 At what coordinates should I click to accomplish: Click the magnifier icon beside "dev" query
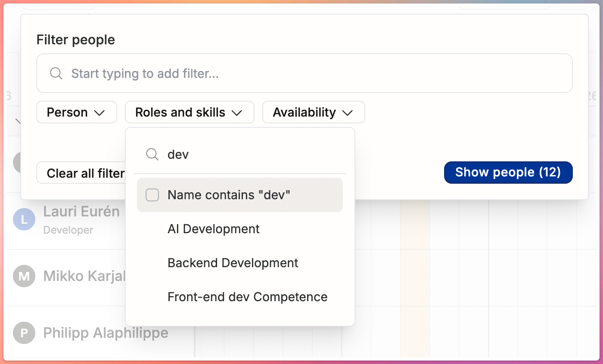152,154
